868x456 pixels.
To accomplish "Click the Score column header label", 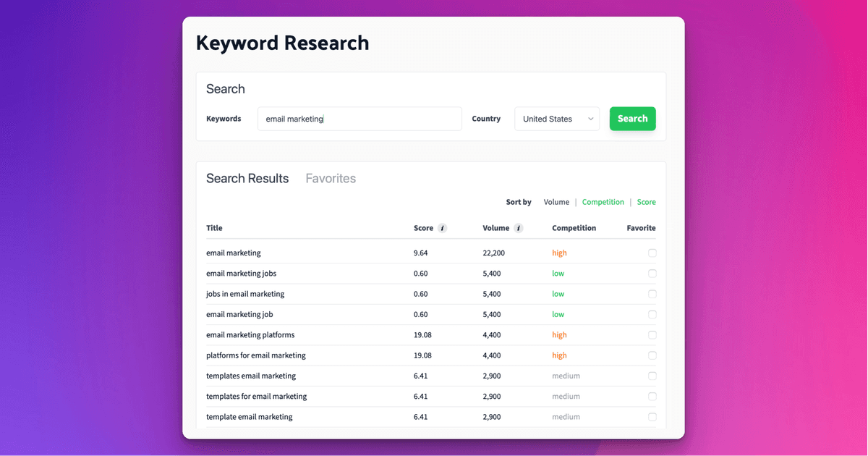I will point(423,228).
